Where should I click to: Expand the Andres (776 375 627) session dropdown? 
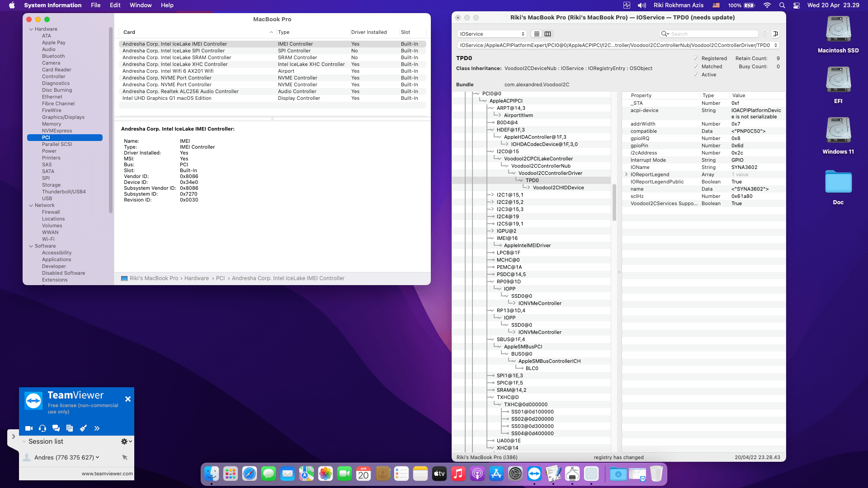pyautogui.click(x=97, y=457)
